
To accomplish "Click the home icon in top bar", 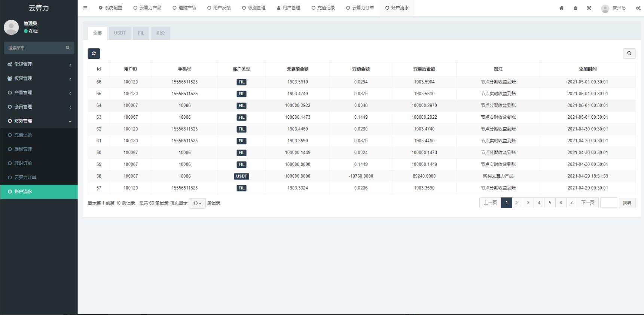I will tap(561, 8).
